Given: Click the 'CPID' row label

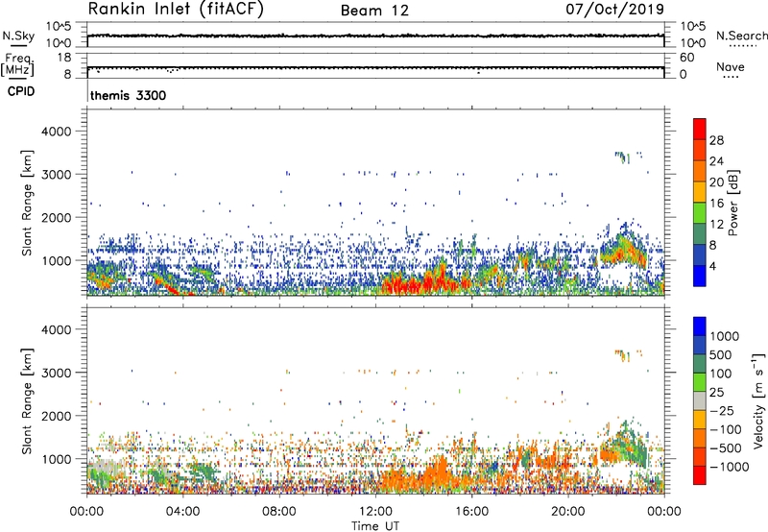Looking at the screenshot, I should 21,91.
